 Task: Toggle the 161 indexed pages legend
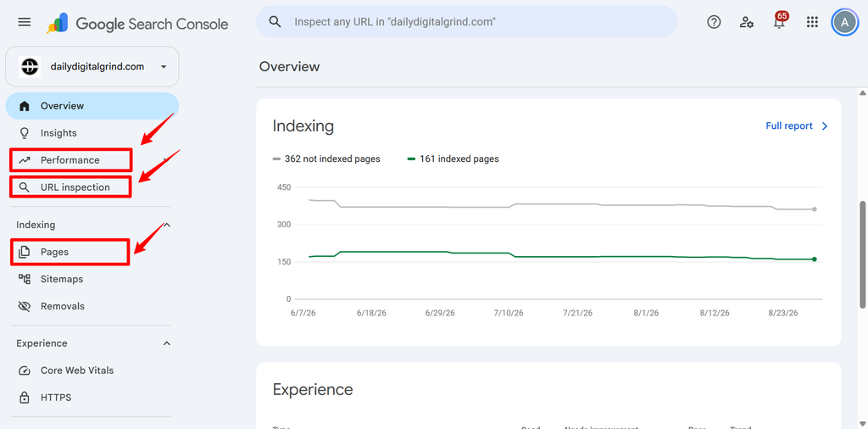pos(453,159)
